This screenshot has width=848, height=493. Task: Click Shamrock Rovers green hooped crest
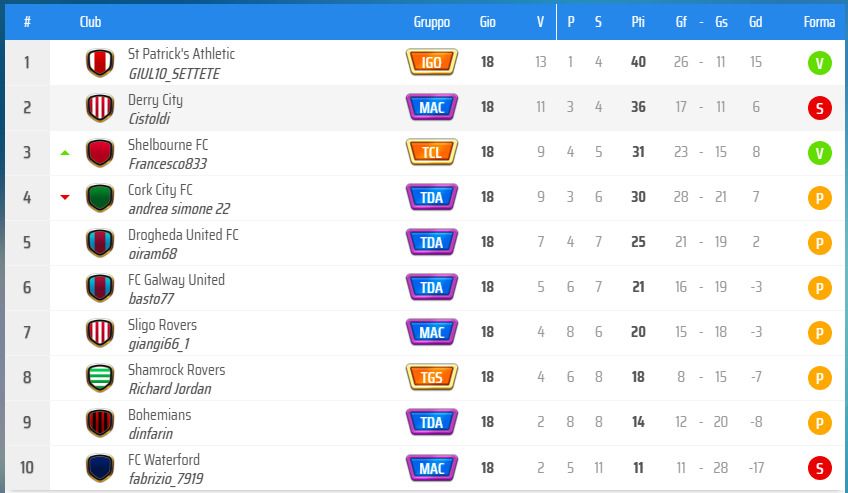click(100, 378)
